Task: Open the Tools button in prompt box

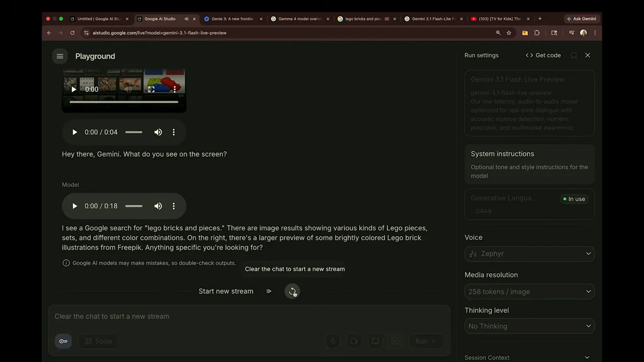Action: [98, 341]
